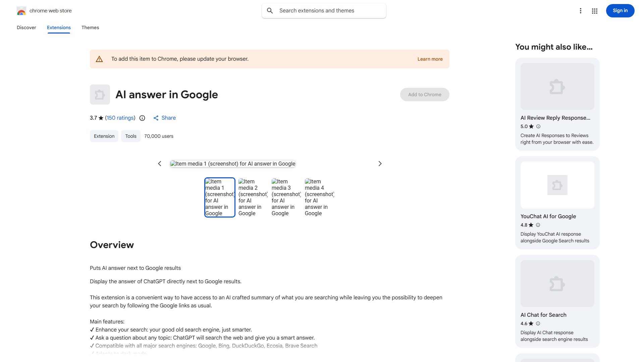Screen dimensions: 644x362
Task: Click the search magnifier icon
Action: point(270,10)
